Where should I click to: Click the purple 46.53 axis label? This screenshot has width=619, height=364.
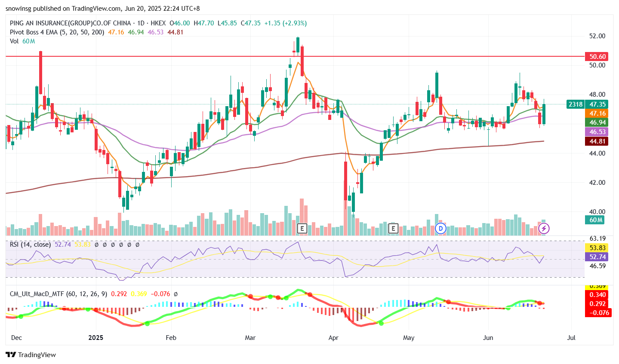pos(597,132)
